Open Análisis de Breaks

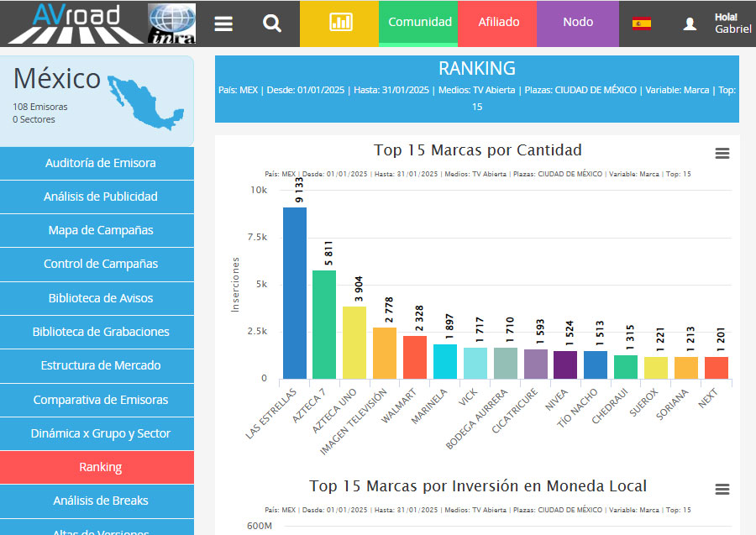click(x=97, y=501)
